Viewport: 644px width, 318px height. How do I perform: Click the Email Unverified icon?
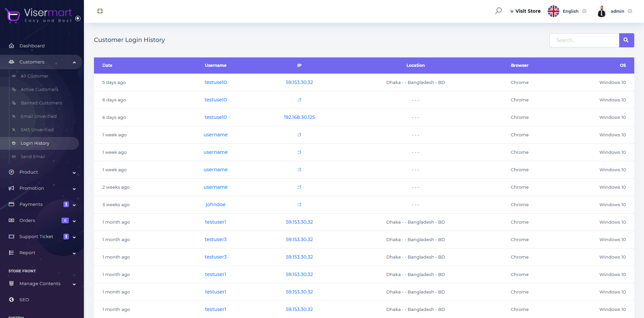[x=14, y=116]
